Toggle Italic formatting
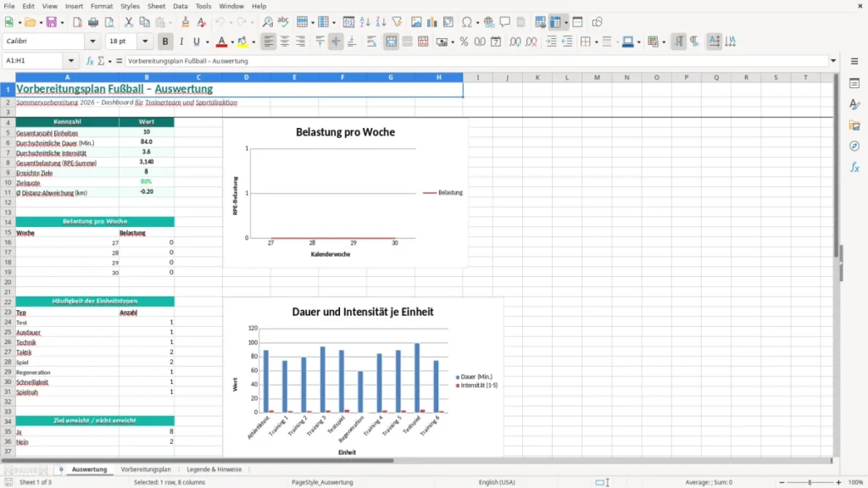The width and height of the screenshot is (868, 488). [x=181, y=42]
